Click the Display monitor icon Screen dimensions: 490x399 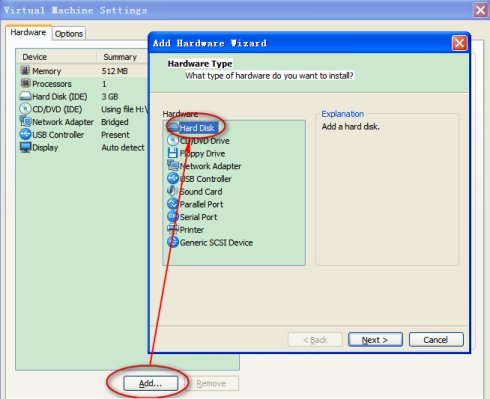[x=25, y=147]
